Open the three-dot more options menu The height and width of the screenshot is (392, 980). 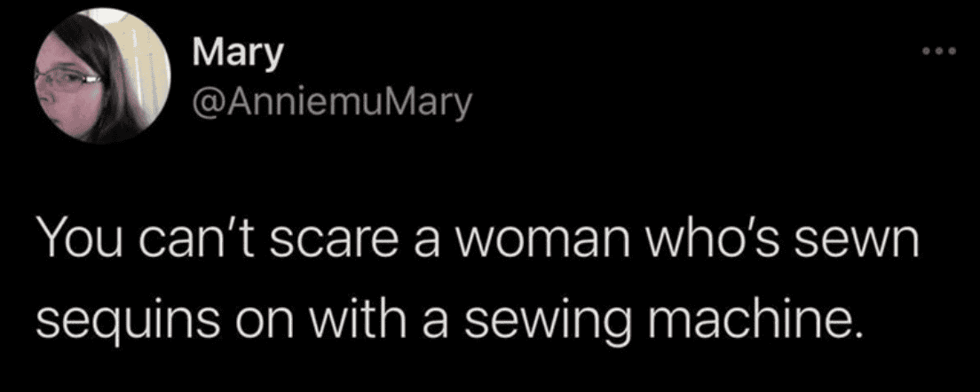(x=937, y=51)
